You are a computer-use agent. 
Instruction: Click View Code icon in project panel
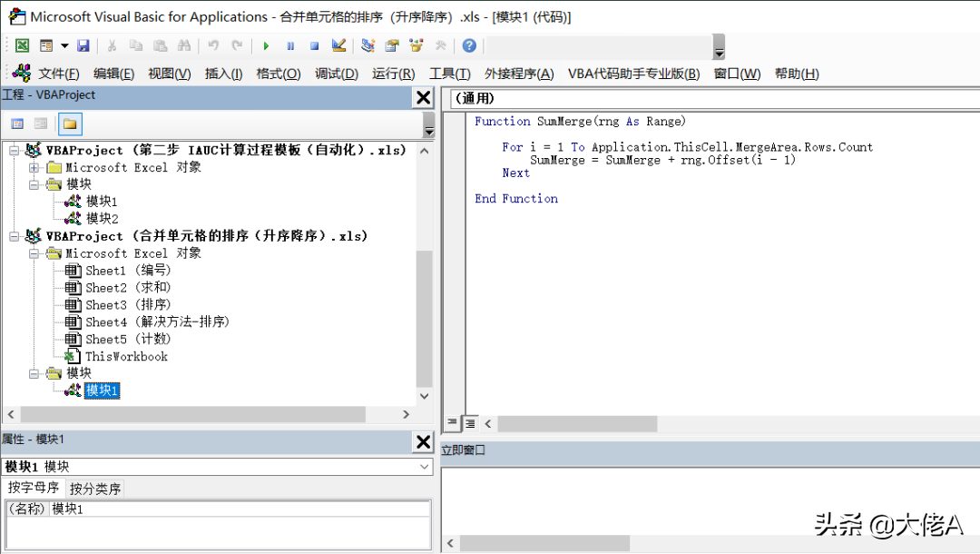coord(17,124)
